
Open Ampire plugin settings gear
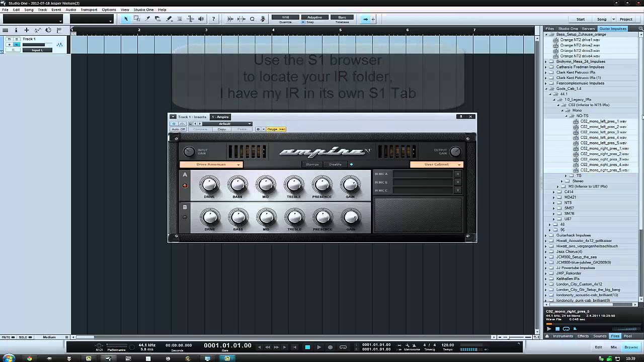pyautogui.click(x=258, y=129)
